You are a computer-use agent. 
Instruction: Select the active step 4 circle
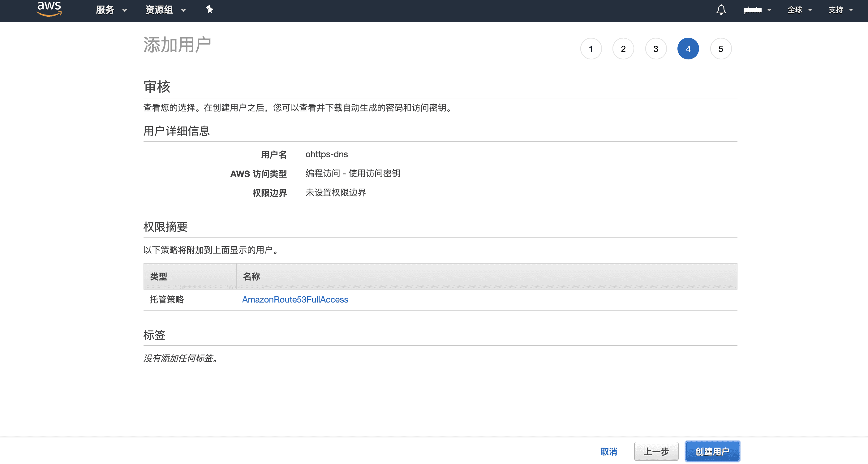[x=688, y=49]
